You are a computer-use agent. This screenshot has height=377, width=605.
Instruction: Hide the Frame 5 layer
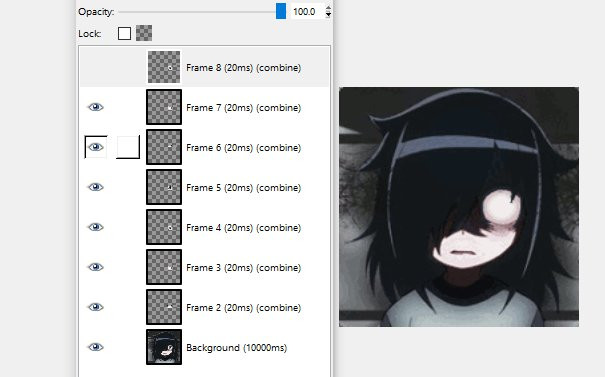point(95,187)
